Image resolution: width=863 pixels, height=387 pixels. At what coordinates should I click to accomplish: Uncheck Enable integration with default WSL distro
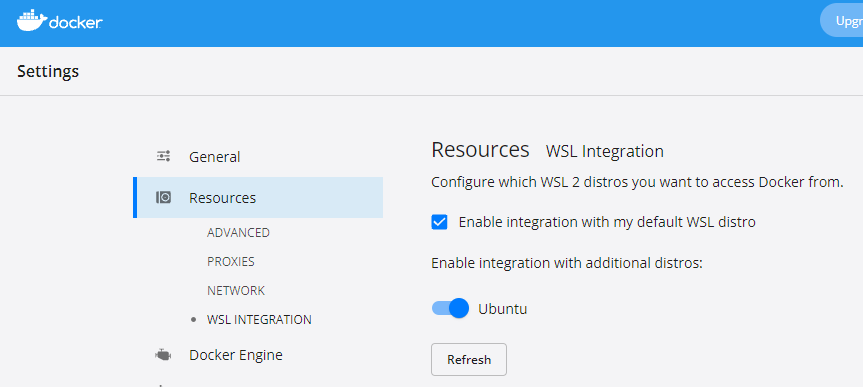tap(439, 222)
